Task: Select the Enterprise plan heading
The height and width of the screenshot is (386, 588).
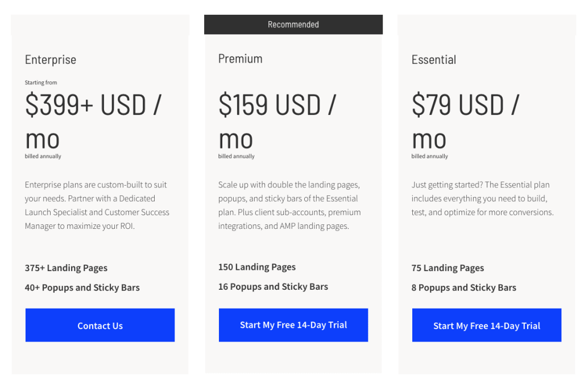Action: (51, 60)
